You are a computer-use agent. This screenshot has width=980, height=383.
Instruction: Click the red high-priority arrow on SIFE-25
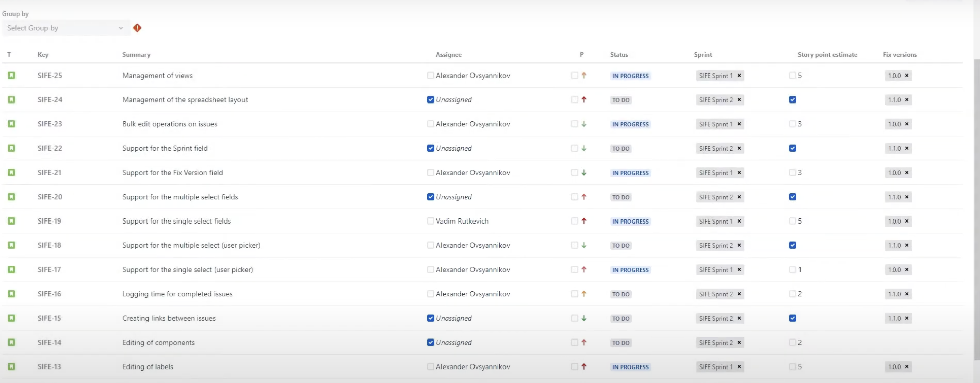[x=584, y=75]
